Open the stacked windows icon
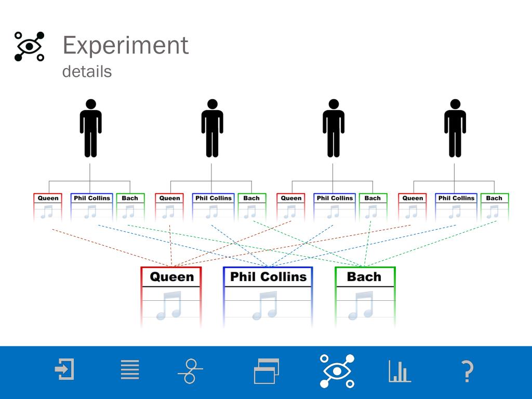The width and height of the screenshot is (532, 399). pos(267,371)
